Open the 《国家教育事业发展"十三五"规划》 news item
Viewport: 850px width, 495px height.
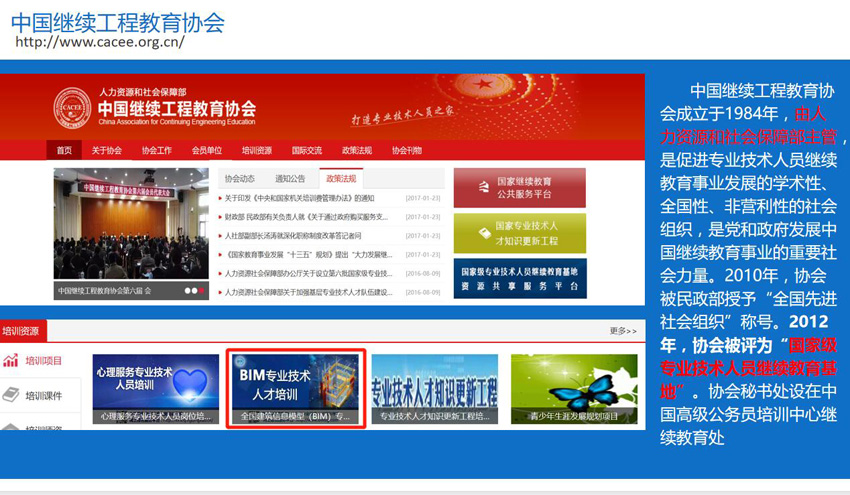tap(308, 254)
